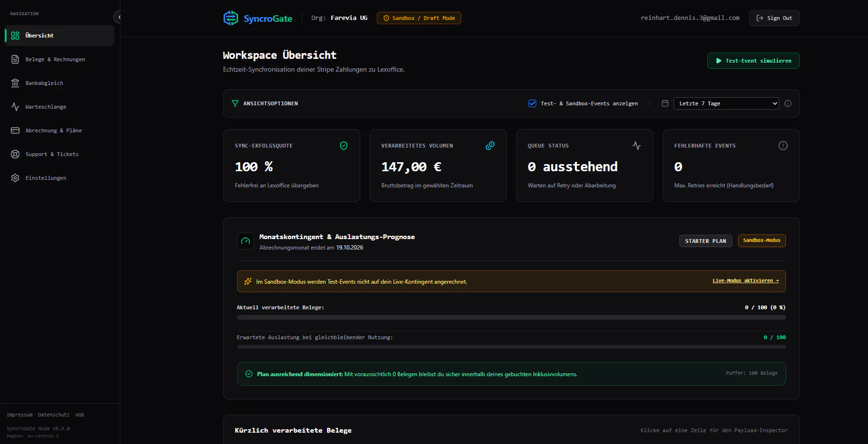Toggle Test- & Sandbox-Events anzeigen checkbox

click(x=532, y=103)
